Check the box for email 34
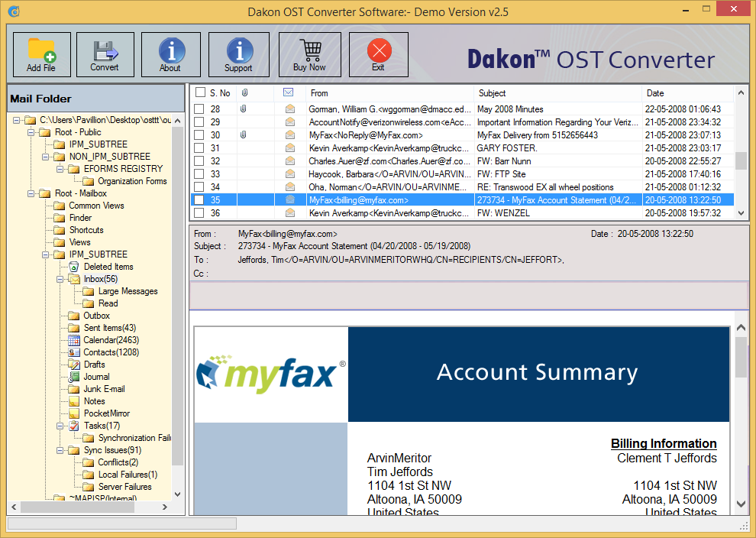The image size is (756, 538). tap(199, 186)
